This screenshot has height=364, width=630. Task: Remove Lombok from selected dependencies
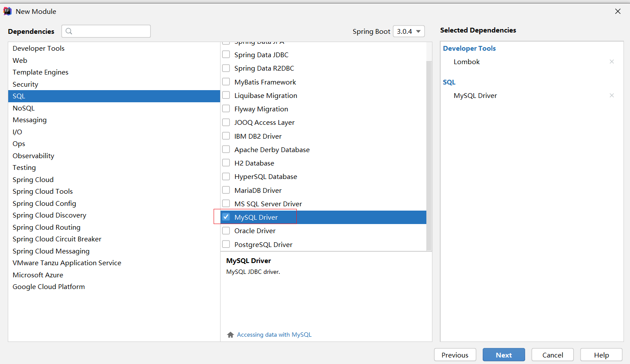tap(611, 62)
